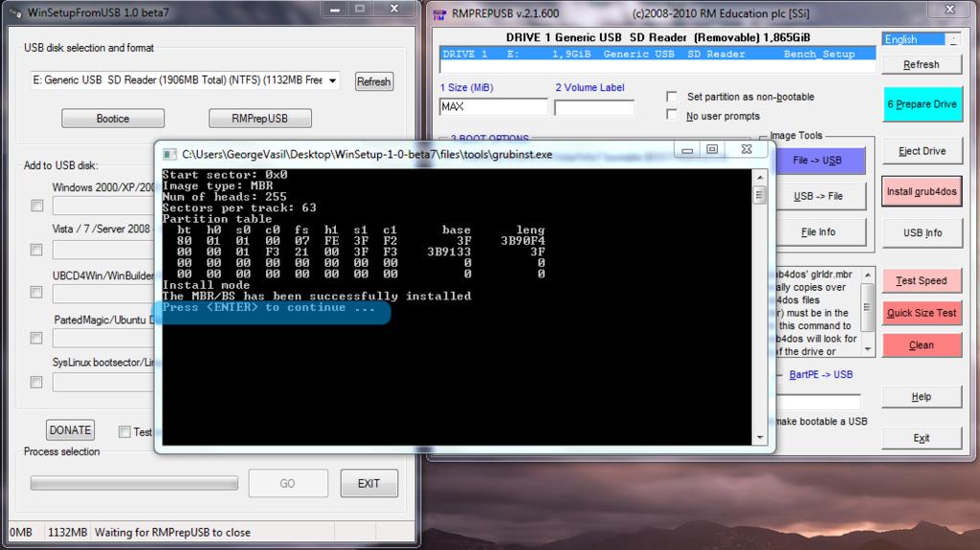Tick the Windows 2000/XP/2003 checkbox
The image size is (980, 550).
[37, 206]
